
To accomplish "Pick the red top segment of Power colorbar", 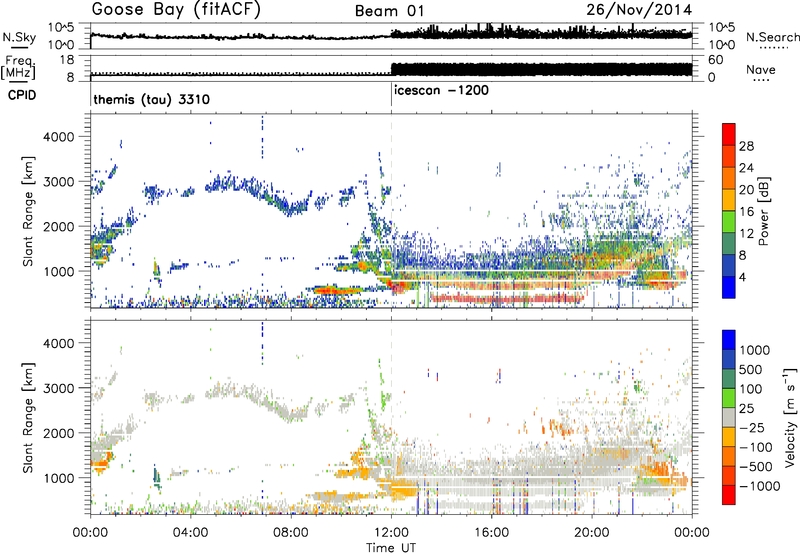I will coord(729,135).
